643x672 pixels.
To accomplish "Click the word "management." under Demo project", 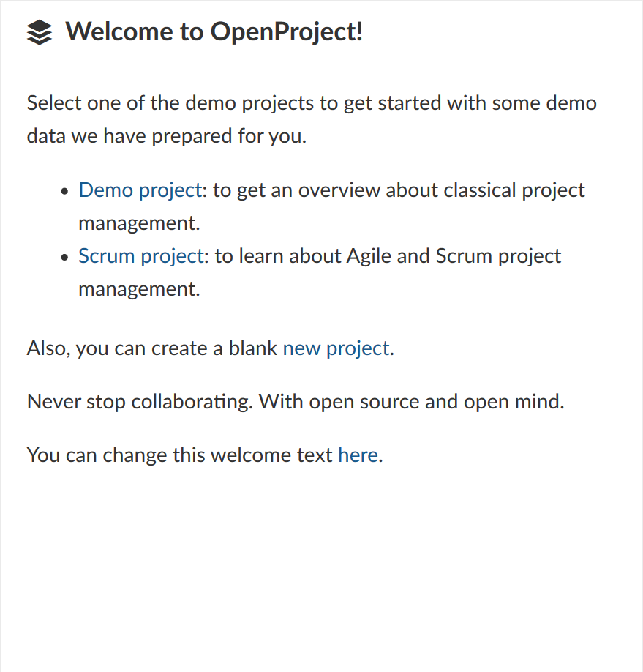I will (139, 223).
